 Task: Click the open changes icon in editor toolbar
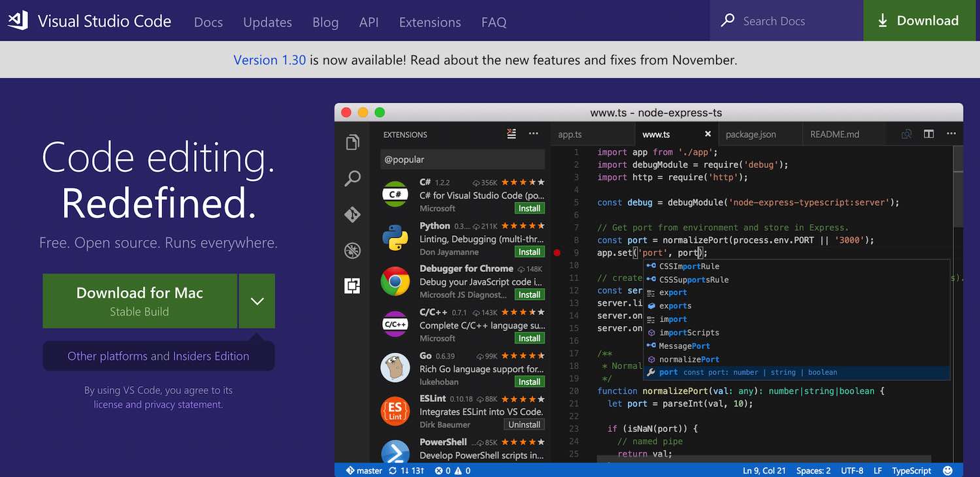point(907,134)
